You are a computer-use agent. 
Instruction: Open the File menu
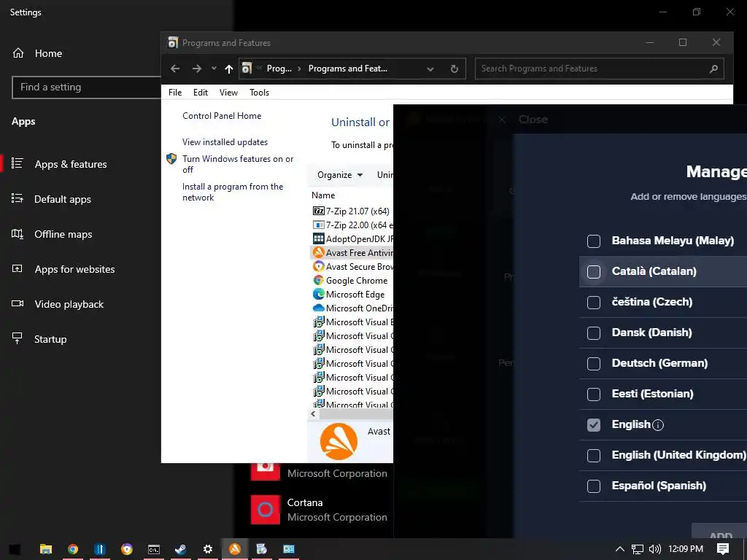point(175,93)
